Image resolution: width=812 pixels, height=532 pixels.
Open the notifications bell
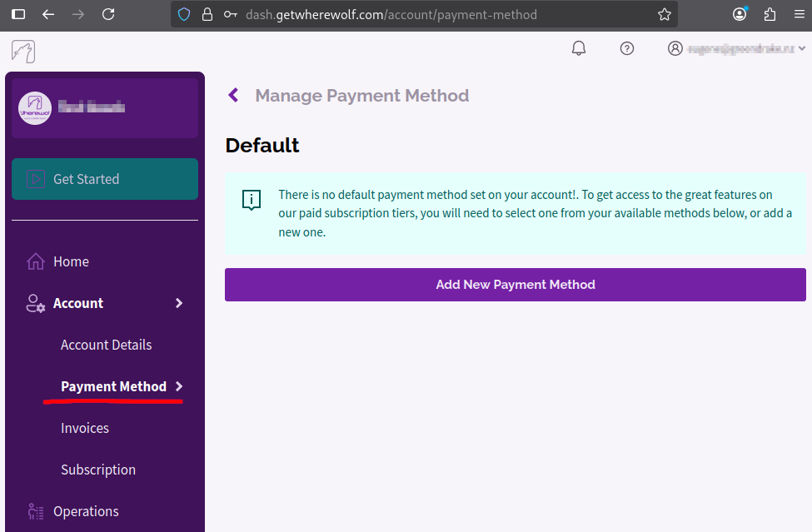pos(579,48)
